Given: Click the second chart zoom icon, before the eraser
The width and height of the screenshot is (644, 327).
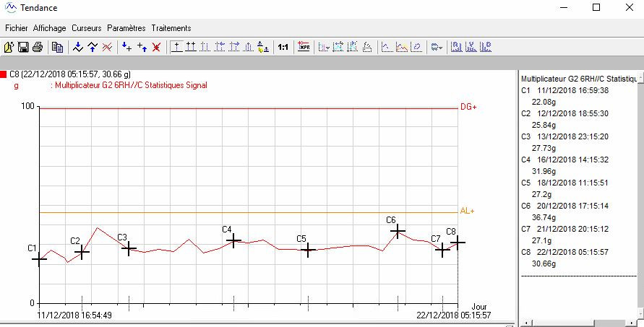Looking at the screenshot, I should tap(353, 47).
